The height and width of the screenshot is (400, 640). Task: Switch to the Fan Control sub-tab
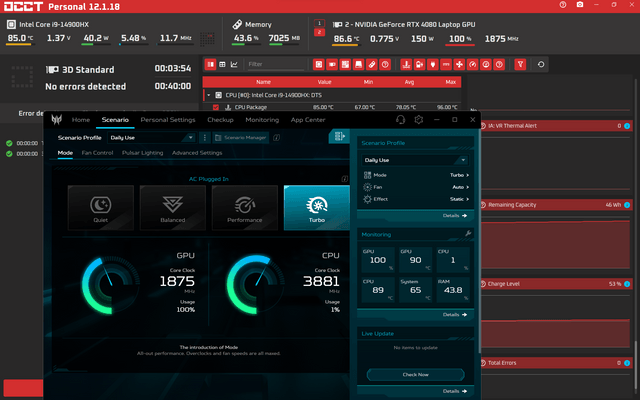97,153
